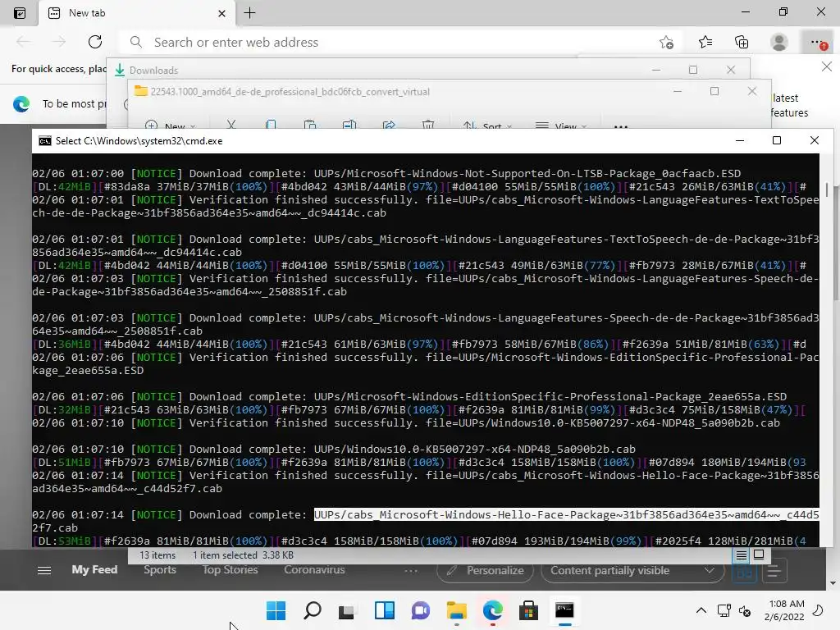Select the New tab browser tab
840x630 pixels.
(137, 13)
